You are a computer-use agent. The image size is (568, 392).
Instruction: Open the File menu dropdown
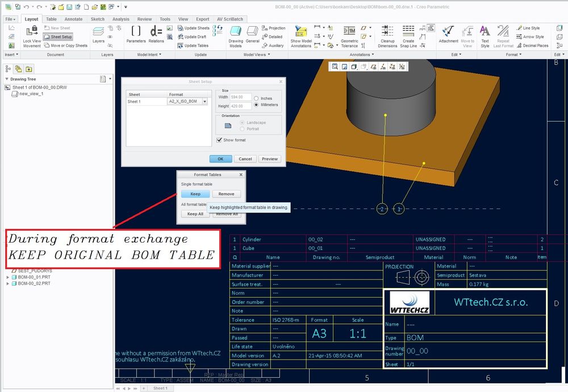(x=10, y=19)
